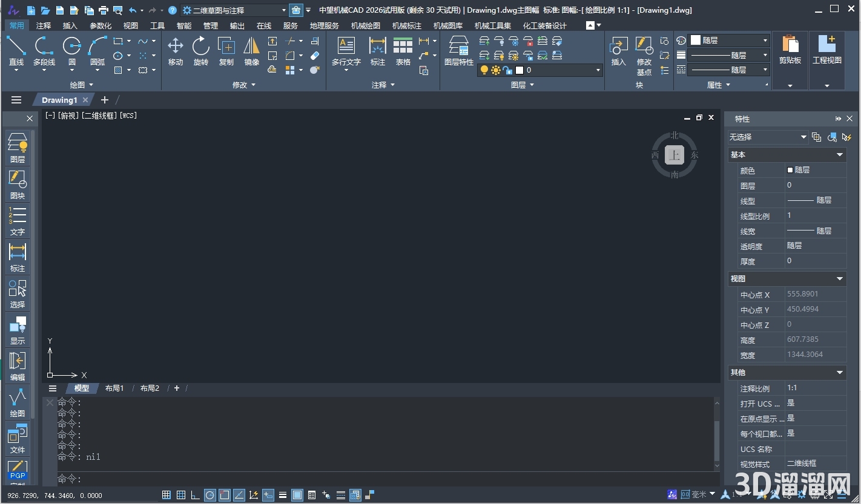Add a new drawing tab with plus
The height and width of the screenshot is (504, 861).
(105, 100)
